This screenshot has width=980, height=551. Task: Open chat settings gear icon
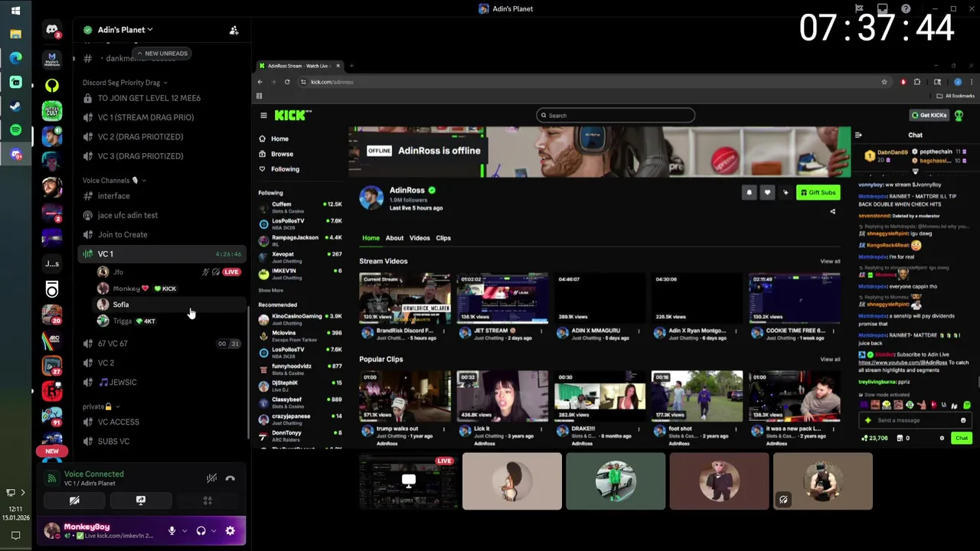pos(942,439)
